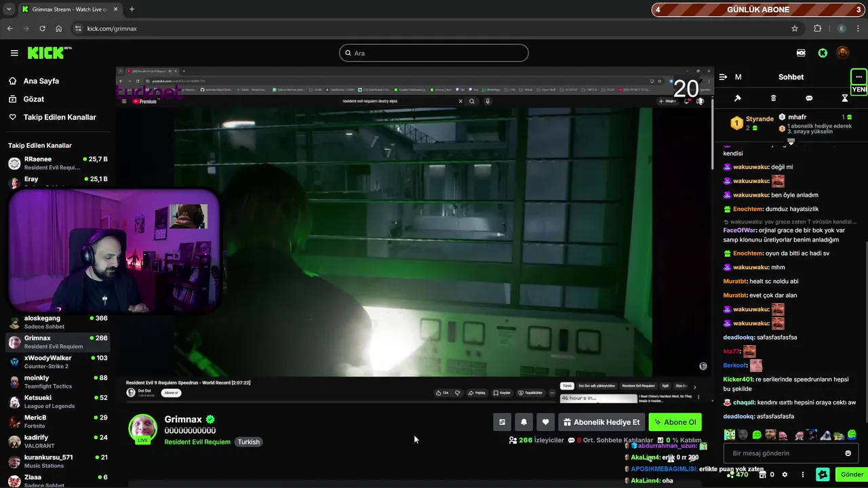Click the Turkish language tag
This screenshot has width=868, height=488.
tap(249, 442)
